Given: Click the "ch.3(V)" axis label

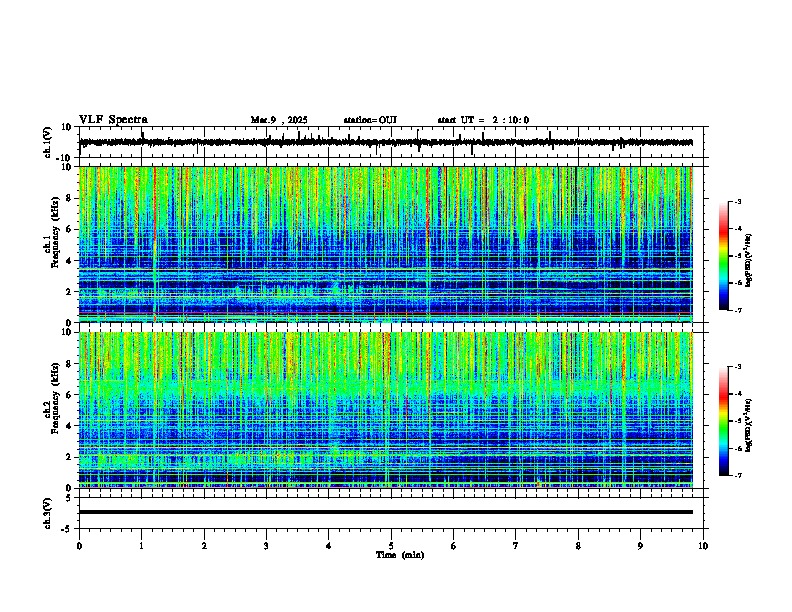Looking at the screenshot, I should coord(48,513).
